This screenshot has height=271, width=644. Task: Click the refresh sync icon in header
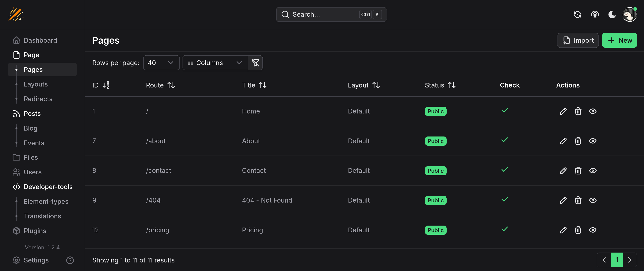[577, 14]
